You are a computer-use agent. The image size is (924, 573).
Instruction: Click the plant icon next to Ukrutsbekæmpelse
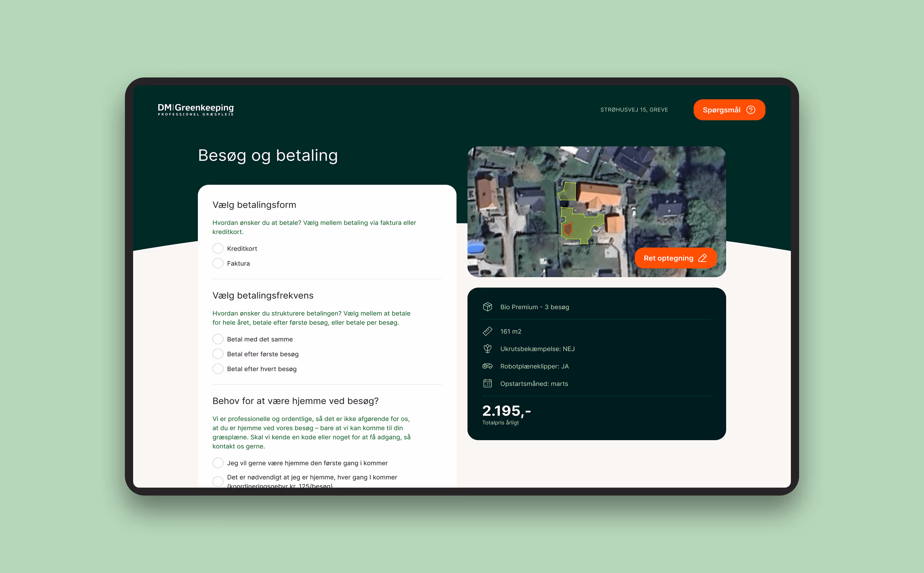tap(487, 349)
